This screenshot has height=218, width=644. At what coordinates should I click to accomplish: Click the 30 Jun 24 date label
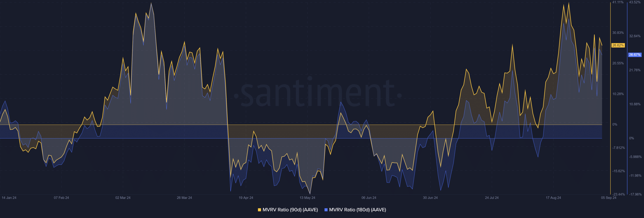tap(430, 198)
